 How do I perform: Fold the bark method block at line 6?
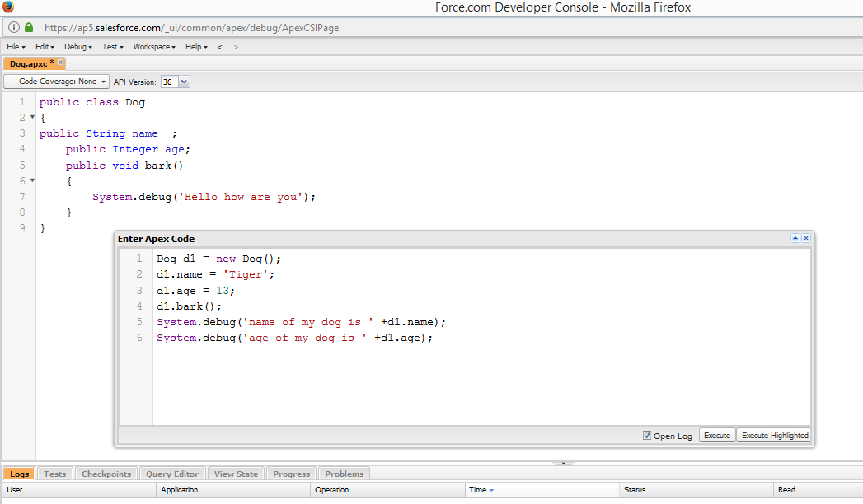pyautogui.click(x=32, y=180)
